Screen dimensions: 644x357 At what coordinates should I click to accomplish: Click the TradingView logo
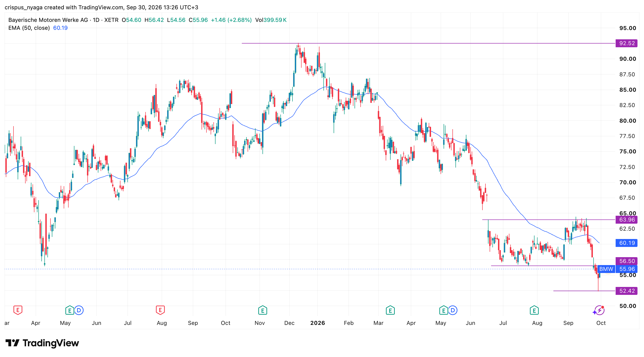coord(42,343)
